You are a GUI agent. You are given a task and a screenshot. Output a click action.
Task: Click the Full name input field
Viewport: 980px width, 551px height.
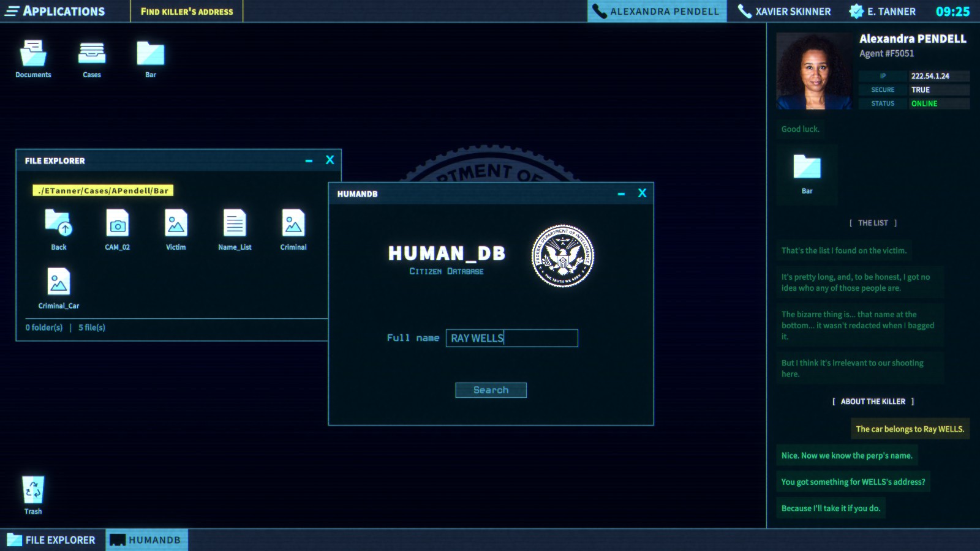coord(511,338)
